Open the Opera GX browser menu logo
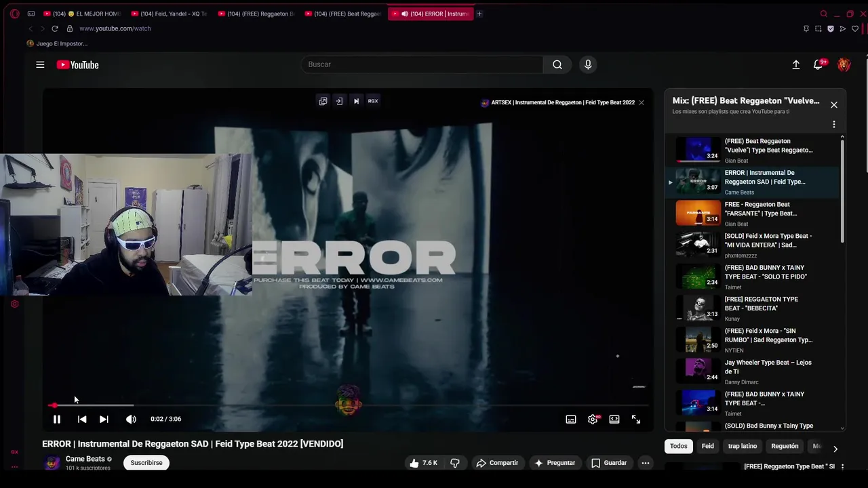Image resolution: width=868 pixels, height=488 pixels. [x=14, y=14]
